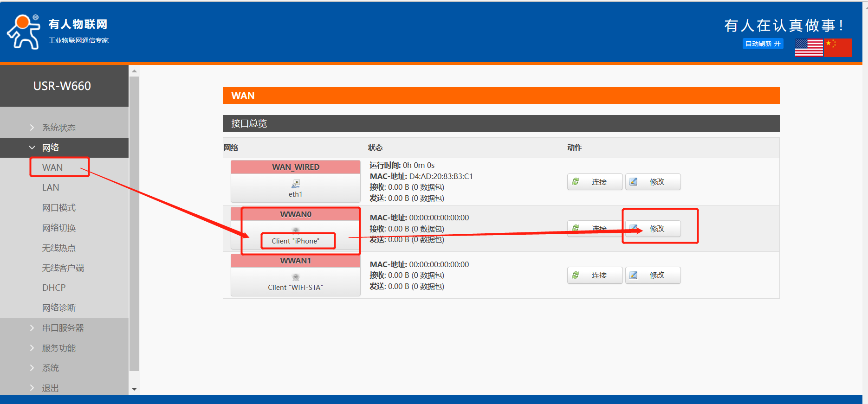This screenshot has width=868, height=404.
Task: Click edit pencil icon in WWAN1 row
Action: pyautogui.click(x=634, y=275)
